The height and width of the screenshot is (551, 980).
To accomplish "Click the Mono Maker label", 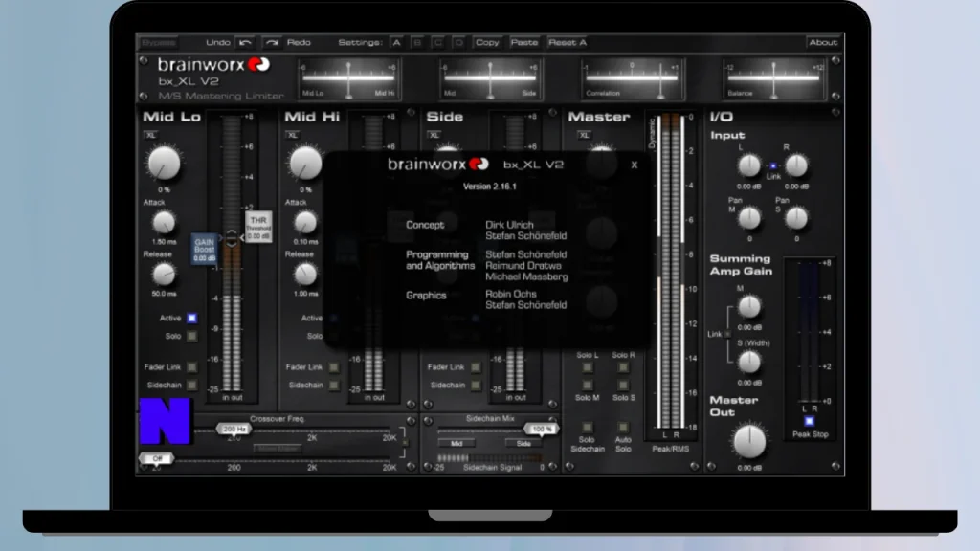I will [278, 449].
